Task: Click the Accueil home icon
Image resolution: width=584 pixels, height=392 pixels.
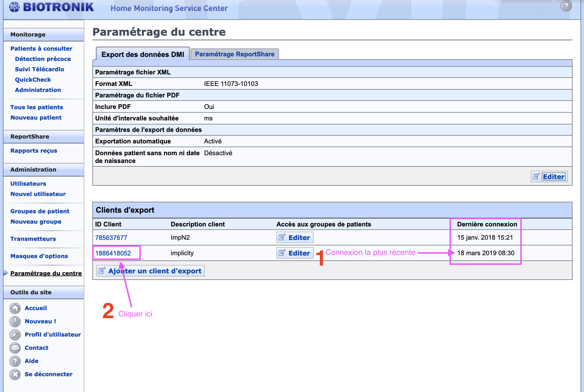Action: (x=15, y=308)
